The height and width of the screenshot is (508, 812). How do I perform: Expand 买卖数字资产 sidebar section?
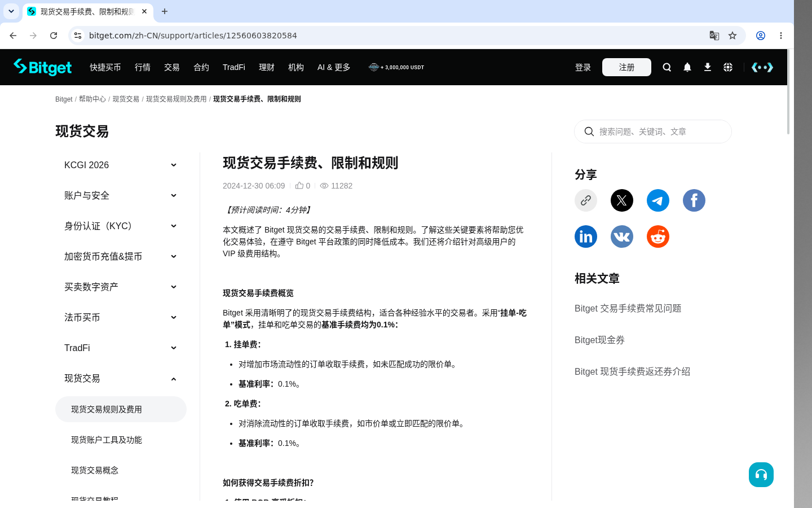[121, 287]
